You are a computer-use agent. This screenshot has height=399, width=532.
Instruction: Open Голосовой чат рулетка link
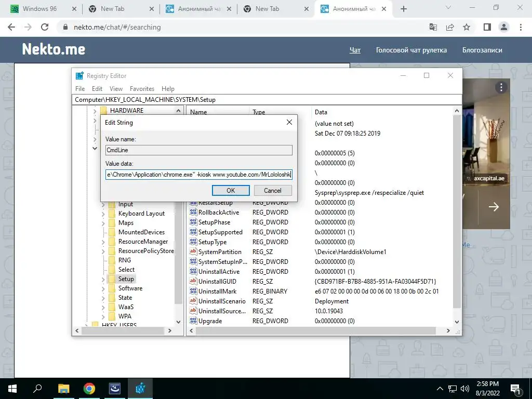(x=411, y=50)
